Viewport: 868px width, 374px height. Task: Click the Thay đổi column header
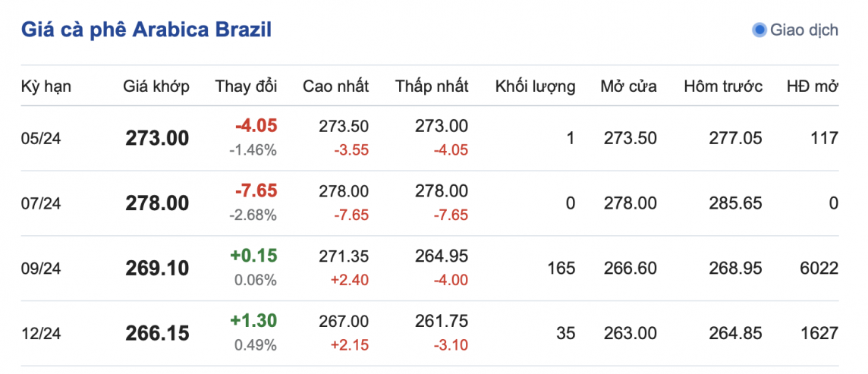click(247, 86)
